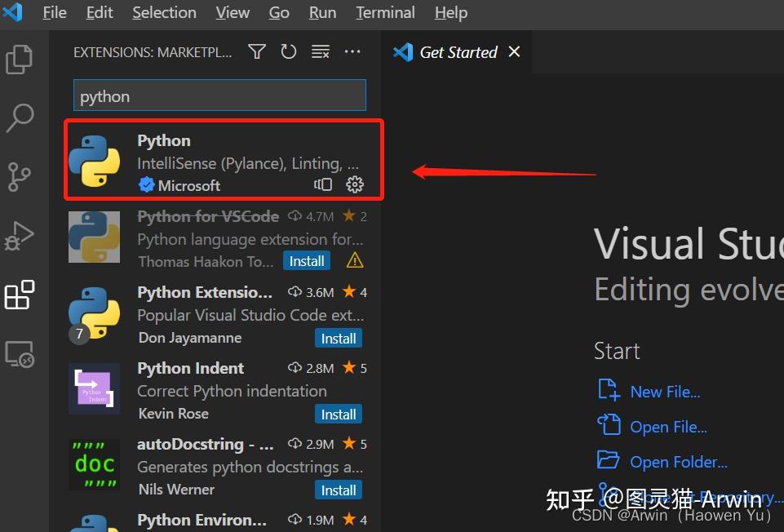Open the Manage gear on the Python extension
This screenshot has width=784, height=532.
(354, 184)
